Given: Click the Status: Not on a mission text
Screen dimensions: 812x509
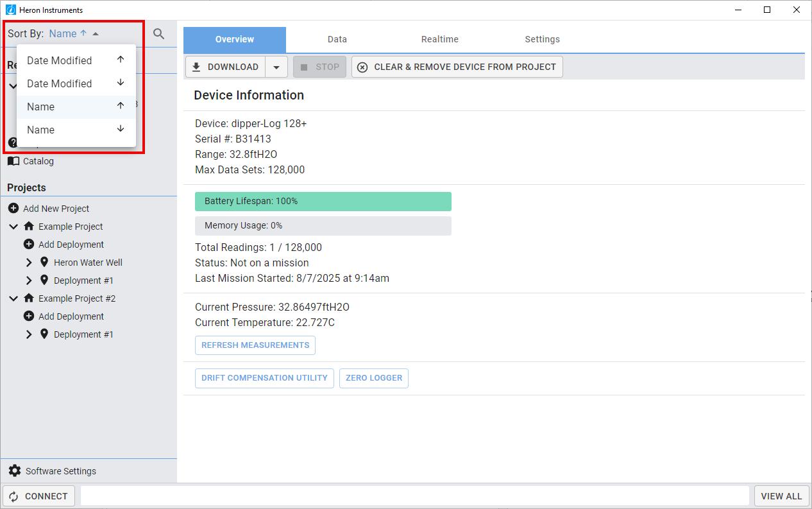Looking at the screenshot, I should (x=252, y=263).
